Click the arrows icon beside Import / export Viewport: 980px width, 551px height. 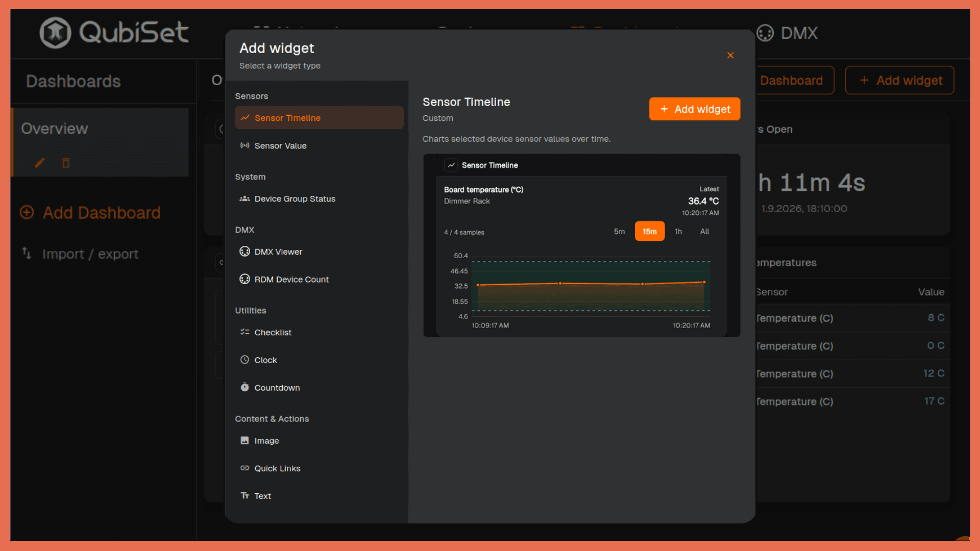click(x=27, y=253)
